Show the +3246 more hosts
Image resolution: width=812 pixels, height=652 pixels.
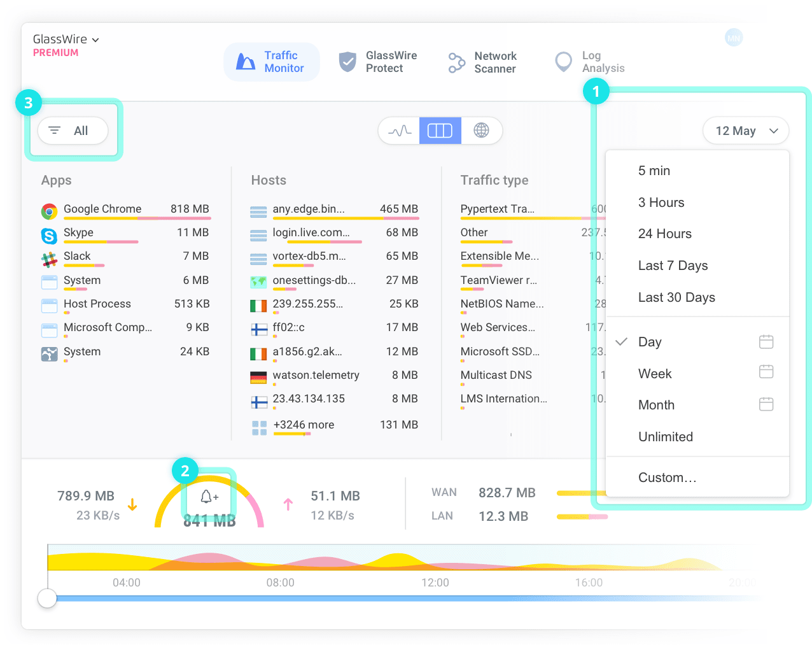tap(304, 425)
